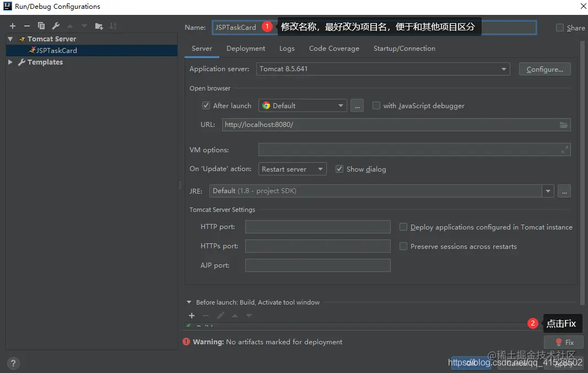
Task: Click the Configure... button
Action: (545, 69)
